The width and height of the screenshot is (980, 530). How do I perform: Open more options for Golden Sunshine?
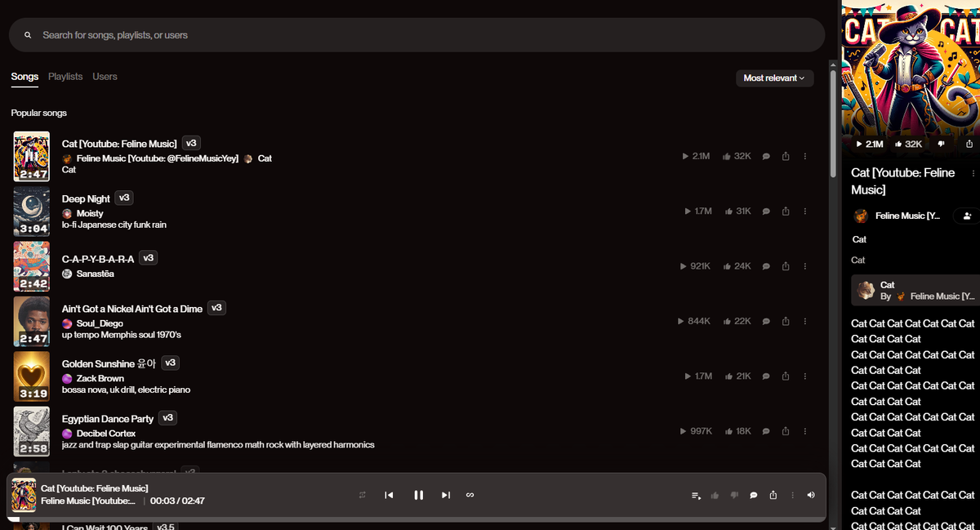pyautogui.click(x=805, y=376)
